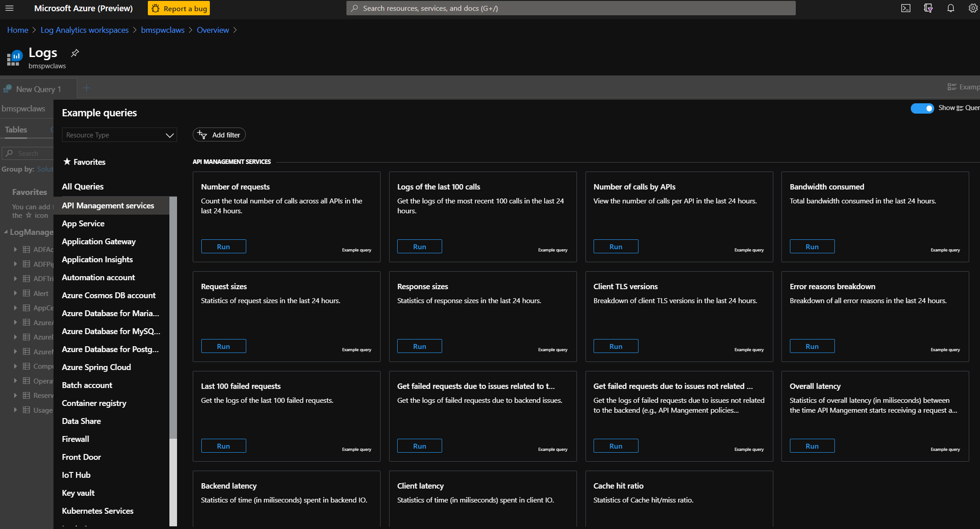Switch to the Tables tab

[16, 130]
